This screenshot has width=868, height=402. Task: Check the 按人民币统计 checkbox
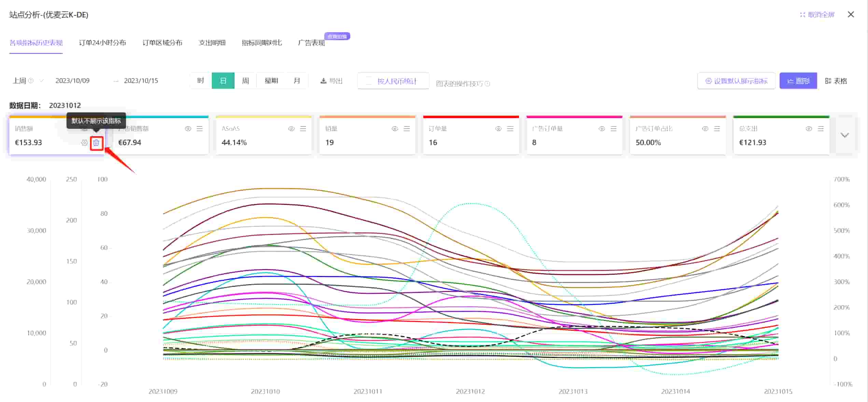369,81
